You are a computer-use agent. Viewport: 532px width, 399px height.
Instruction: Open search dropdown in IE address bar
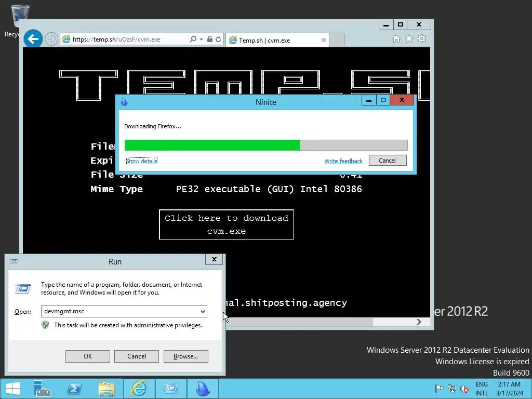[x=201, y=39]
